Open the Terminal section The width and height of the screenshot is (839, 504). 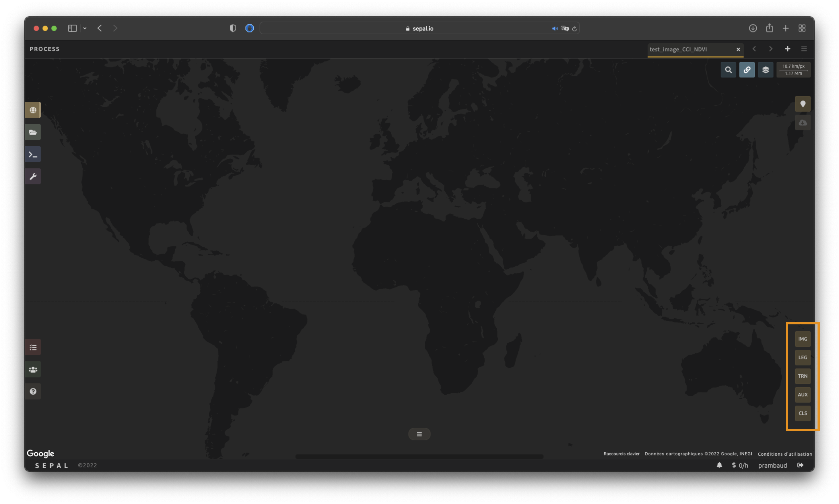(x=33, y=155)
